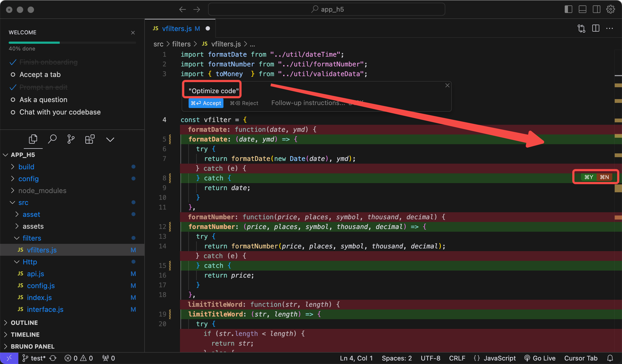The height and width of the screenshot is (364, 622).
Task: Select the Ask a question onboarding item
Action: coord(43,100)
